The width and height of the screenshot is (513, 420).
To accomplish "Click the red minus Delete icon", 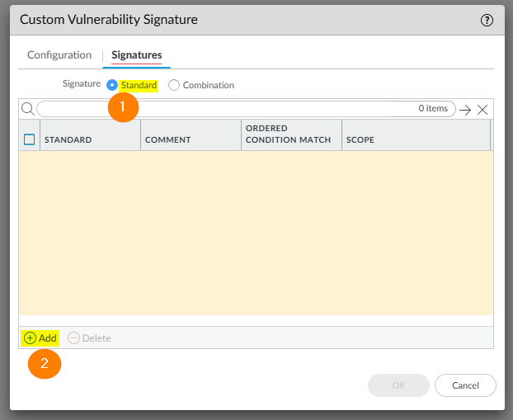I will (x=73, y=338).
